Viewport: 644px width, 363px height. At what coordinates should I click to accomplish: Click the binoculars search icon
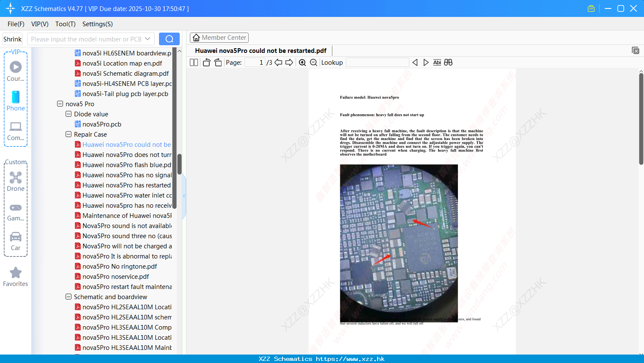(448, 62)
